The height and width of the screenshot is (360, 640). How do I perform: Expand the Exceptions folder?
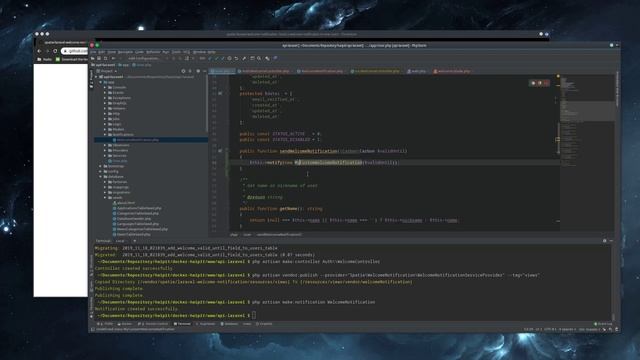tap(105, 98)
